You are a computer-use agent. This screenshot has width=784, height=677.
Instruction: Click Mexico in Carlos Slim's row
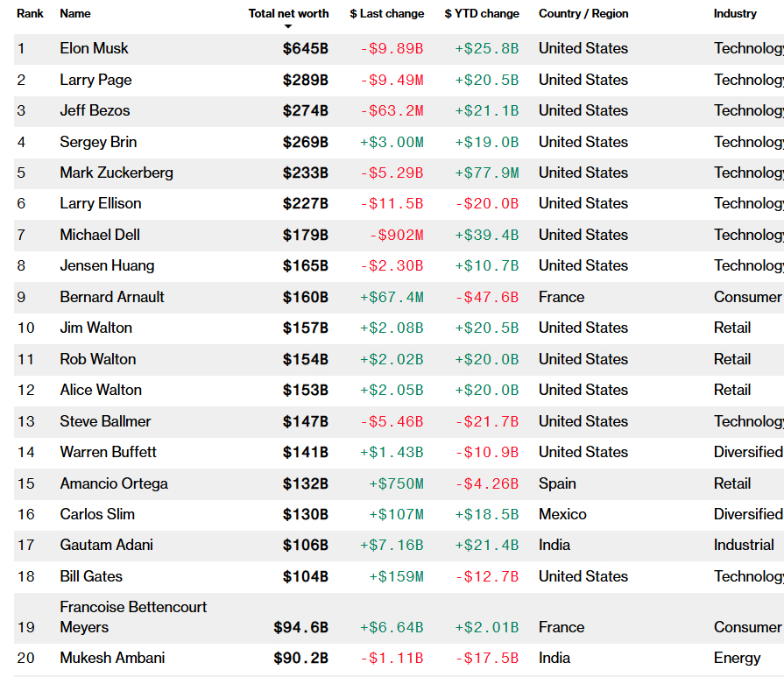click(562, 514)
